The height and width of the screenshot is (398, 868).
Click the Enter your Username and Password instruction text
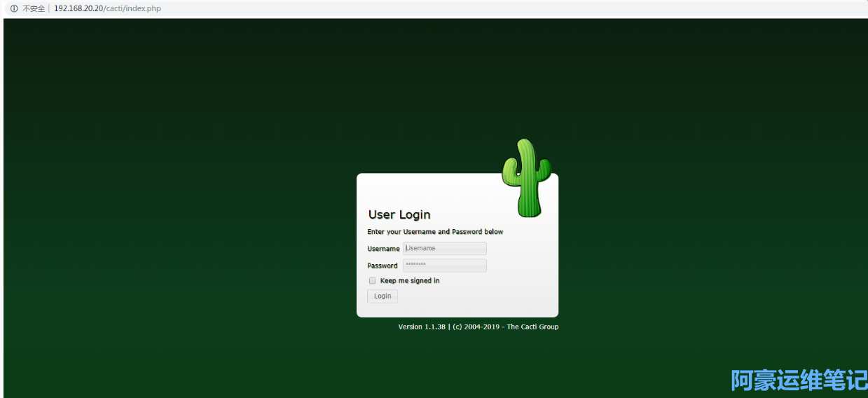tap(435, 232)
